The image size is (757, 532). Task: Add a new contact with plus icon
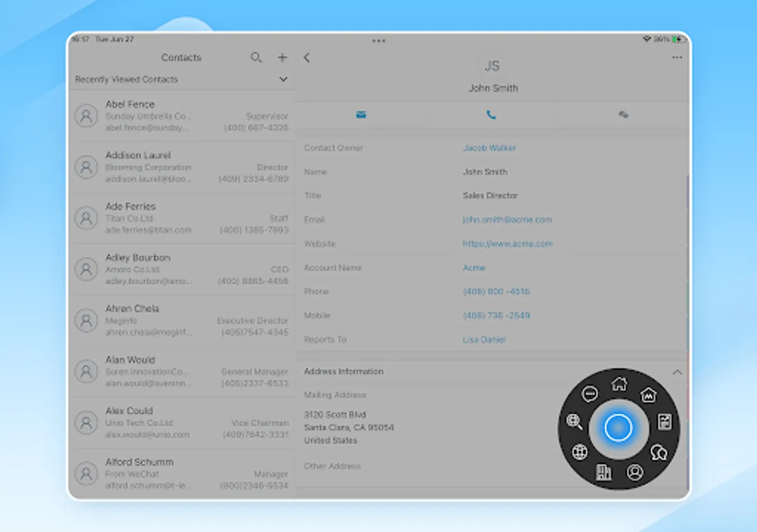[x=283, y=57]
